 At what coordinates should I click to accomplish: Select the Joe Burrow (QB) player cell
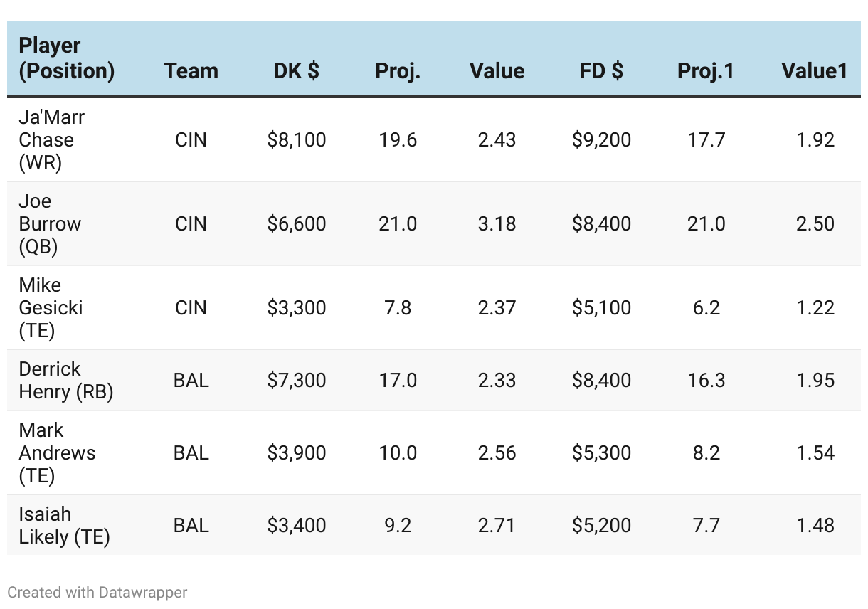pyautogui.click(x=50, y=223)
